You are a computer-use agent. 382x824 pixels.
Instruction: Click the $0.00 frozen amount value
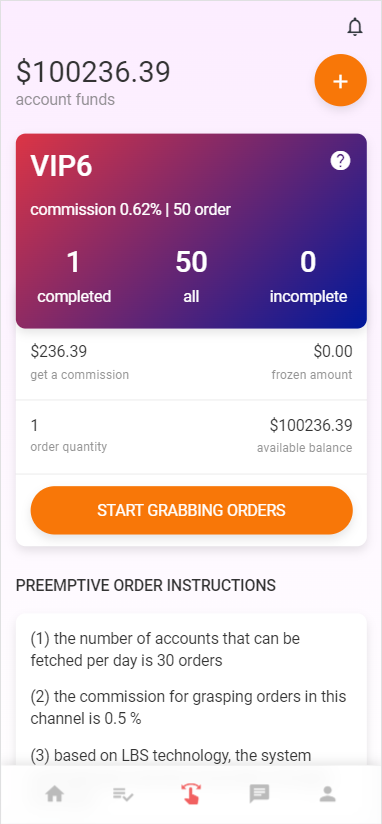tap(333, 352)
